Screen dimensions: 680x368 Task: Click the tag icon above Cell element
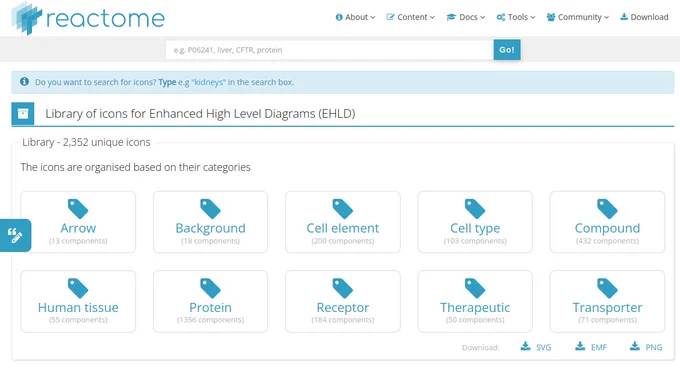[x=343, y=208]
